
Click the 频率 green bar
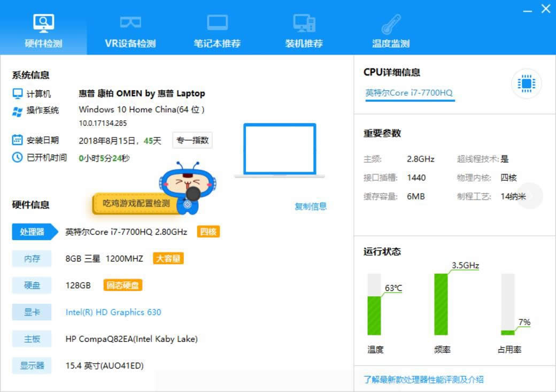[441, 304]
